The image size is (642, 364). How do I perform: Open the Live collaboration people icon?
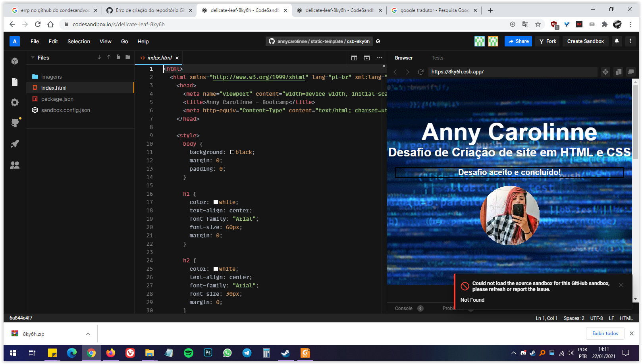[15, 165]
